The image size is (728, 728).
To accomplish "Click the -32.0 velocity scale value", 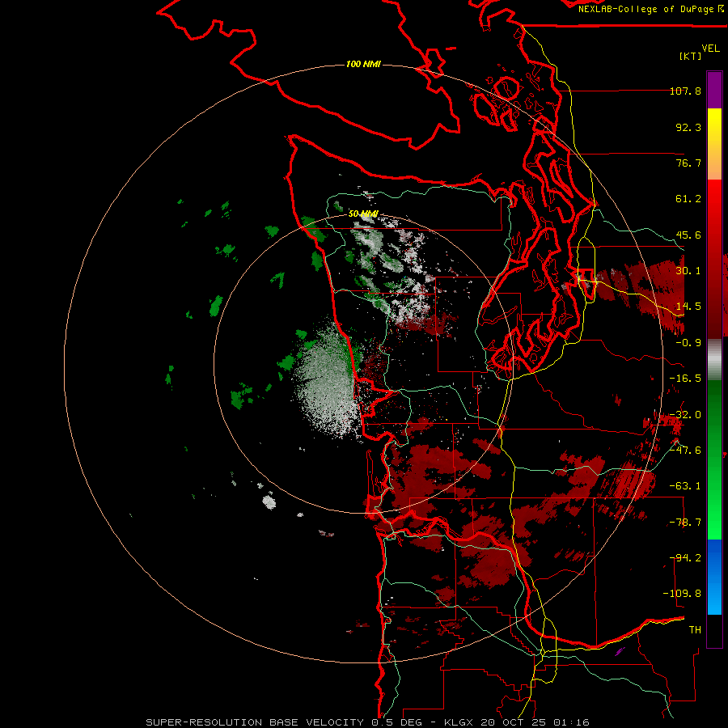I will 685,415.
